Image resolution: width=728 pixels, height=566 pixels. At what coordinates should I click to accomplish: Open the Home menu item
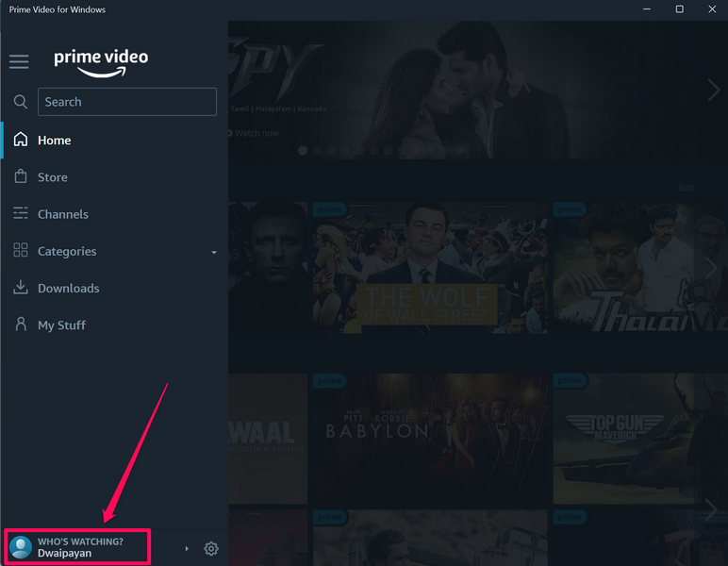click(x=55, y=141)
